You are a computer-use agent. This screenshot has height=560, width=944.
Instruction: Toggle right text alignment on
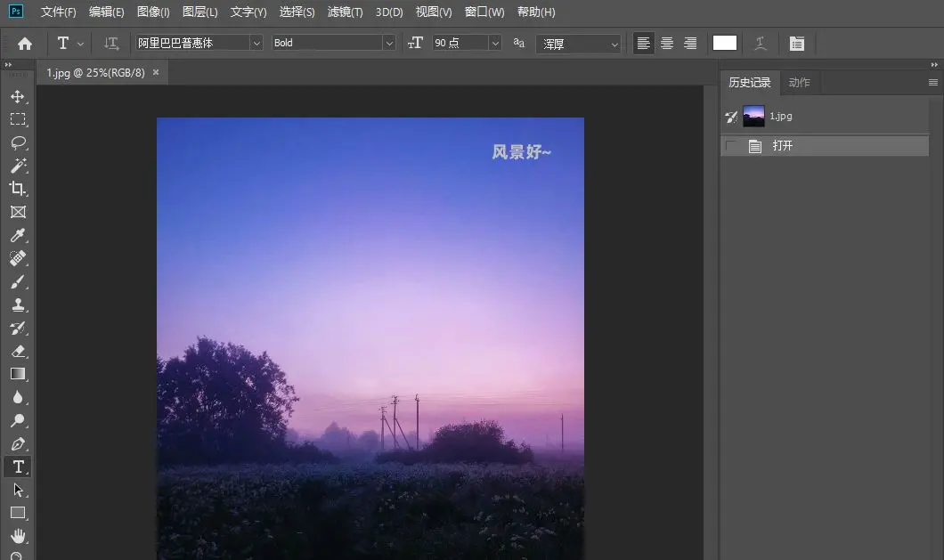coord(689,42)
